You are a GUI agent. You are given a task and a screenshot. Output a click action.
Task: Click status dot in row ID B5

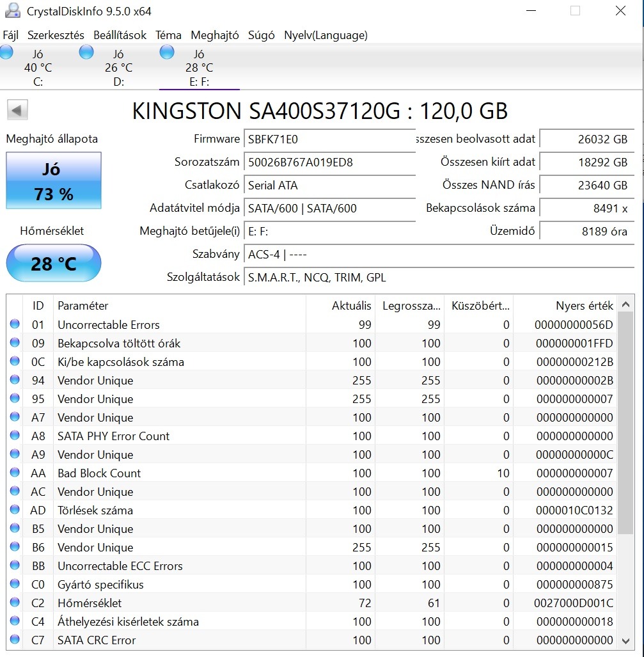point(15,528)
